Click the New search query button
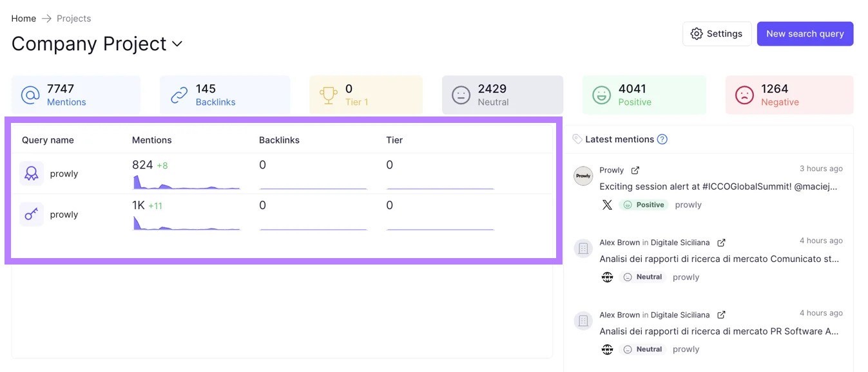 tap(805, 33)
